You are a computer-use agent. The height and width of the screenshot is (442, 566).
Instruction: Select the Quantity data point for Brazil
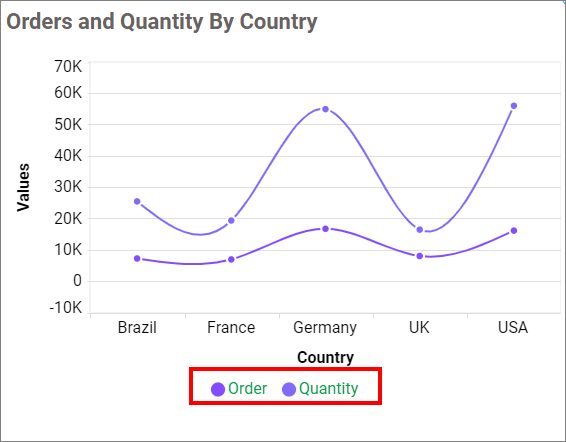137,201
